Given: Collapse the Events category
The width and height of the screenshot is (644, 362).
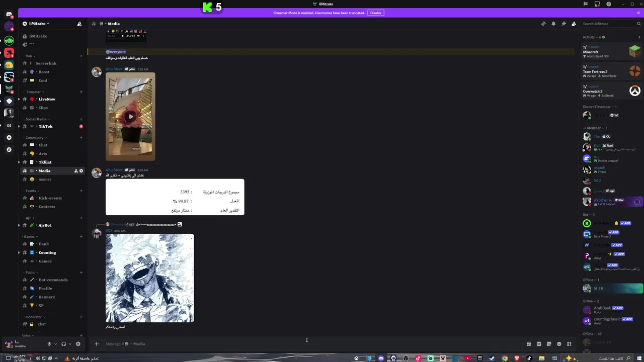Looking at the screenshot, I should point(31,191).
